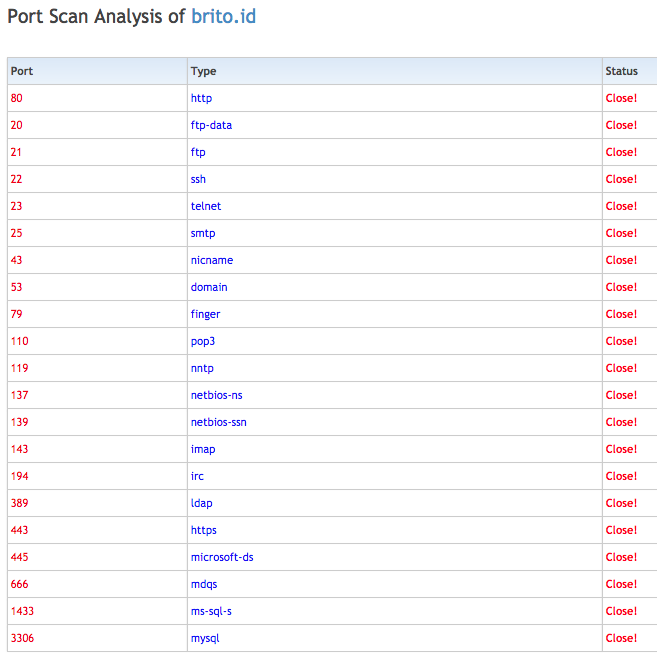
Task: Click port number 80
Action: coord(16,98)
